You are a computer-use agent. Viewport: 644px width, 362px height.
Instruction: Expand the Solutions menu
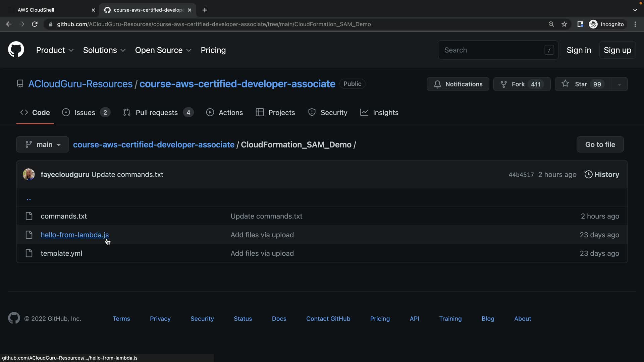click(104, 50)
